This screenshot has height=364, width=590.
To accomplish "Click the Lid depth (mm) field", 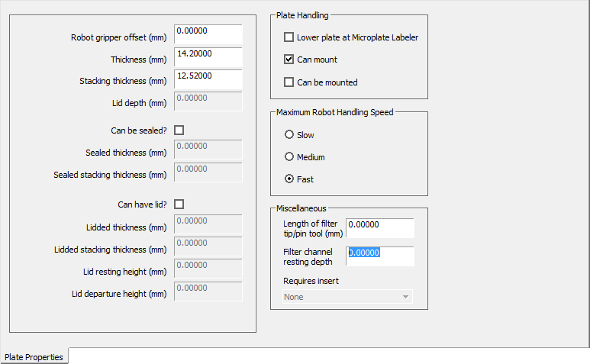I will pos(208,101).
